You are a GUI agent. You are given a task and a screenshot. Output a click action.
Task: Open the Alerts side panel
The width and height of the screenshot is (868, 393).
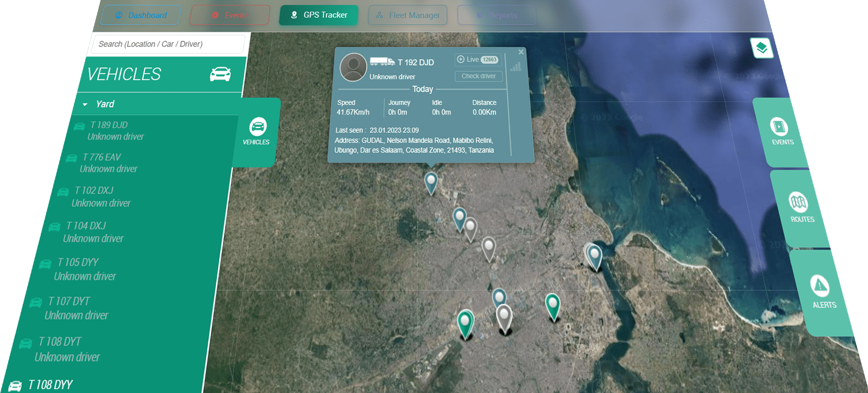click(821, 291)
